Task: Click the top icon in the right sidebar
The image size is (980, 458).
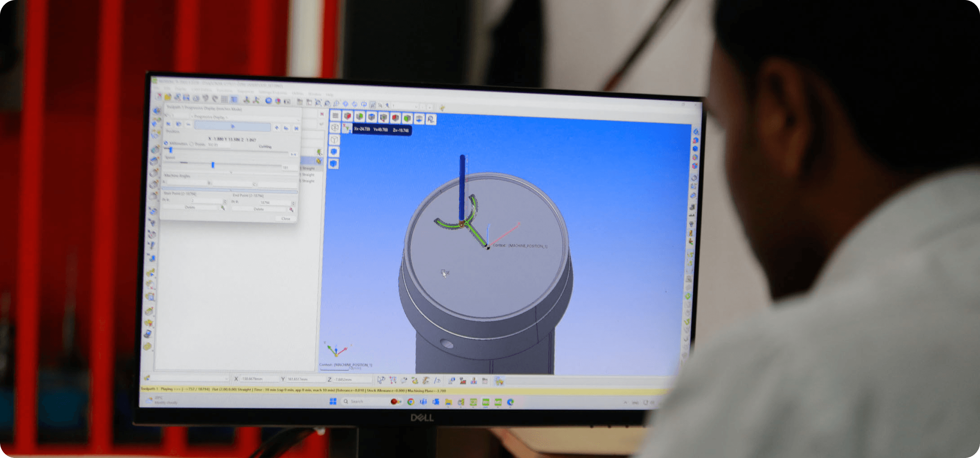Action: 696,132
